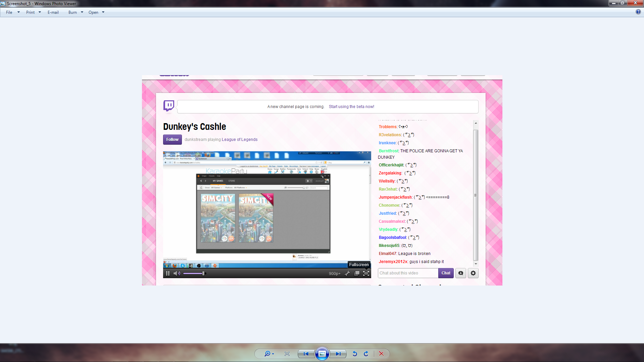Go to the previous photo

pyautogui.click(x=306, y=354)
